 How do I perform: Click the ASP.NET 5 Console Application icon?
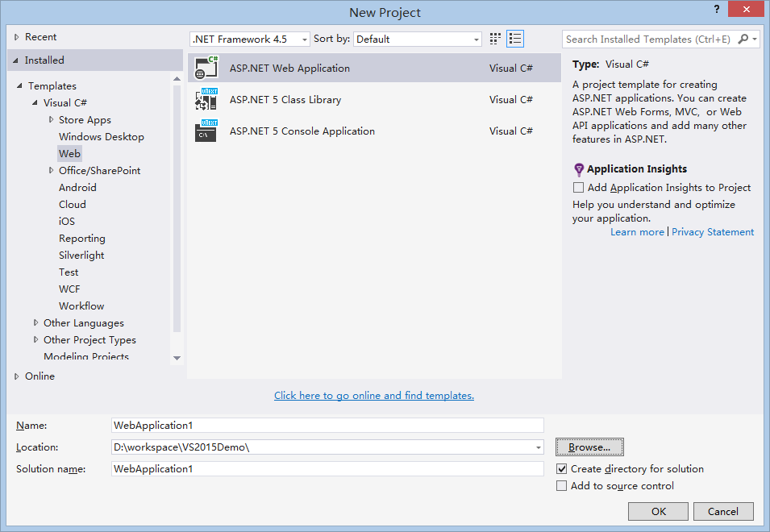[x=206, y=131]
